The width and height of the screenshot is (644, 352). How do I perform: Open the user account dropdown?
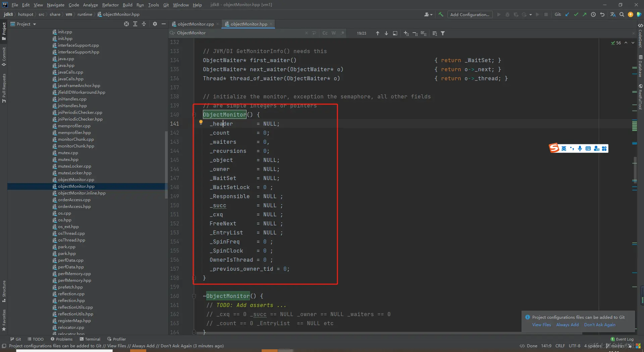point(428,14)
